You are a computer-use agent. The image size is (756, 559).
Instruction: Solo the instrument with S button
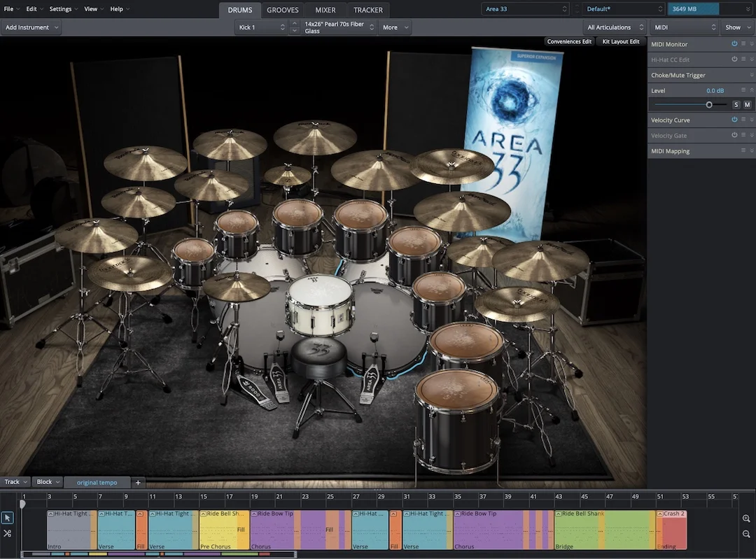[736, 104]
